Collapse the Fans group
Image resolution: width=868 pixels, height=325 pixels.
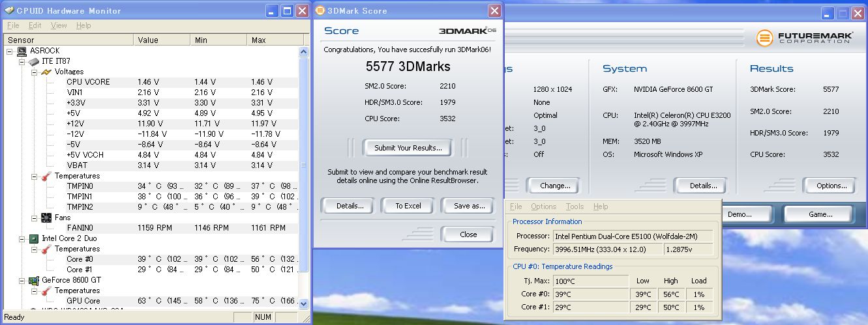(x=35, y=218)
